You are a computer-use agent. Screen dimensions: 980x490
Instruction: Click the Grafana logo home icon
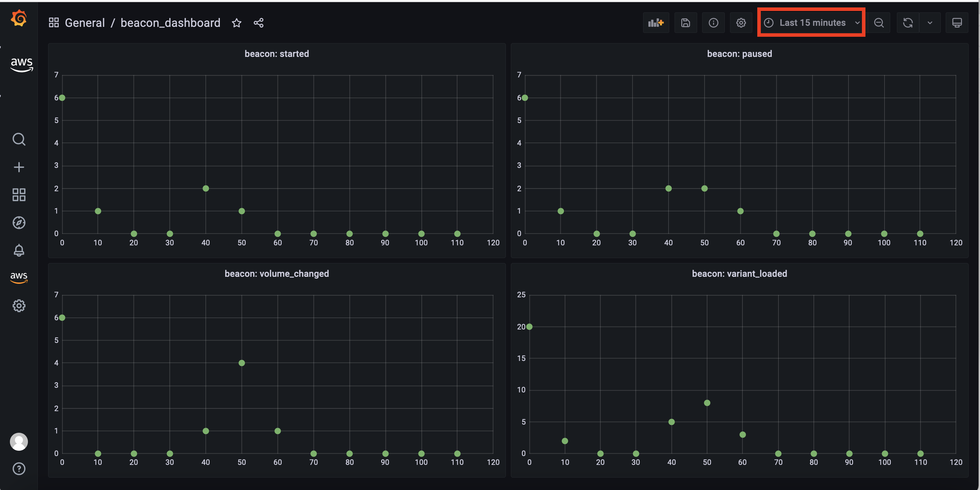point(19,18)
